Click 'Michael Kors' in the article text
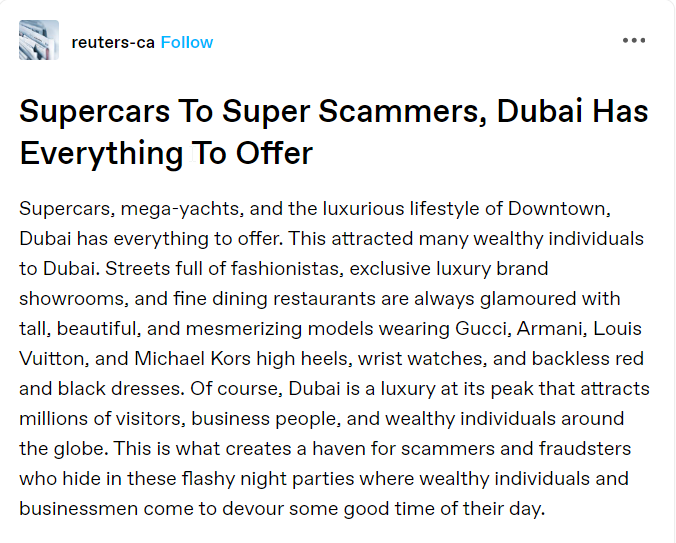The width and height of the screenshot is (676, 543). [192, 359]
